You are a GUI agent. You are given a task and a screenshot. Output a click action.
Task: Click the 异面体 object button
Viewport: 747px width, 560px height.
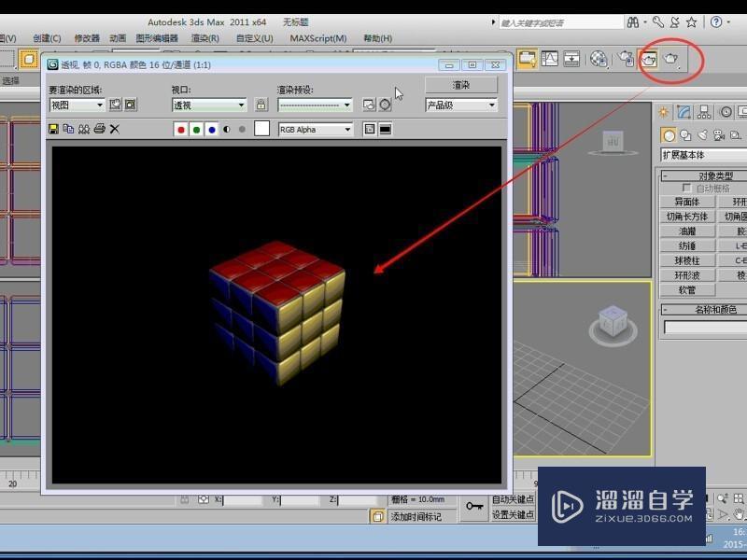click(687, 202)
